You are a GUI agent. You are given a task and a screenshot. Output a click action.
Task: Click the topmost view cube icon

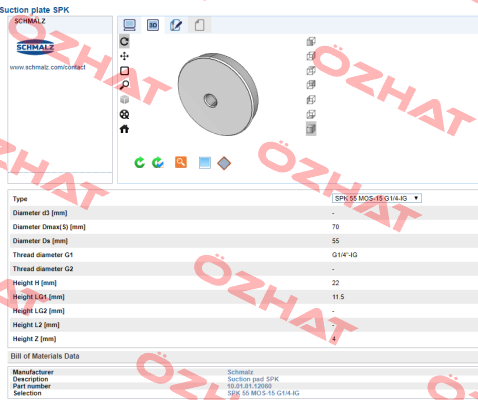[311, 41]
